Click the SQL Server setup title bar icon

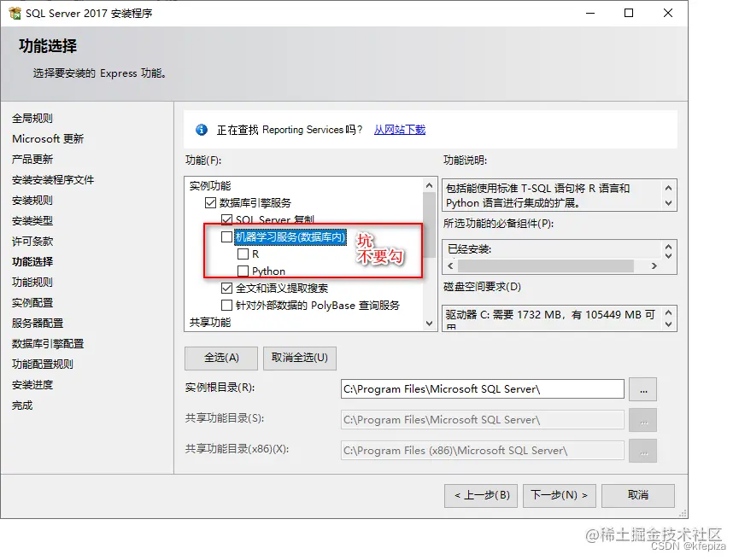(x=15, y=13)
